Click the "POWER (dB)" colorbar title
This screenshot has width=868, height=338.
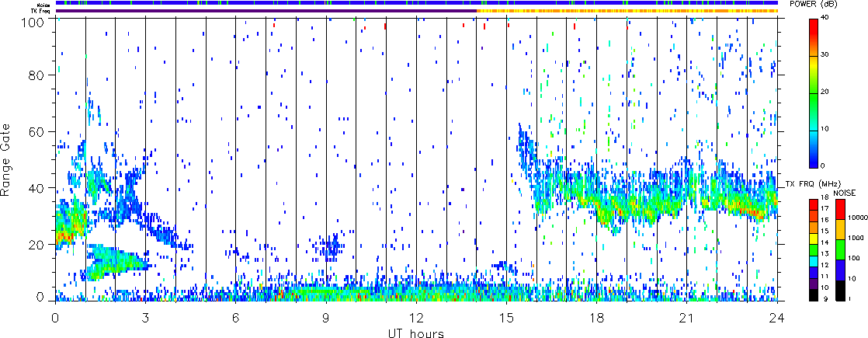pos(814,4)
